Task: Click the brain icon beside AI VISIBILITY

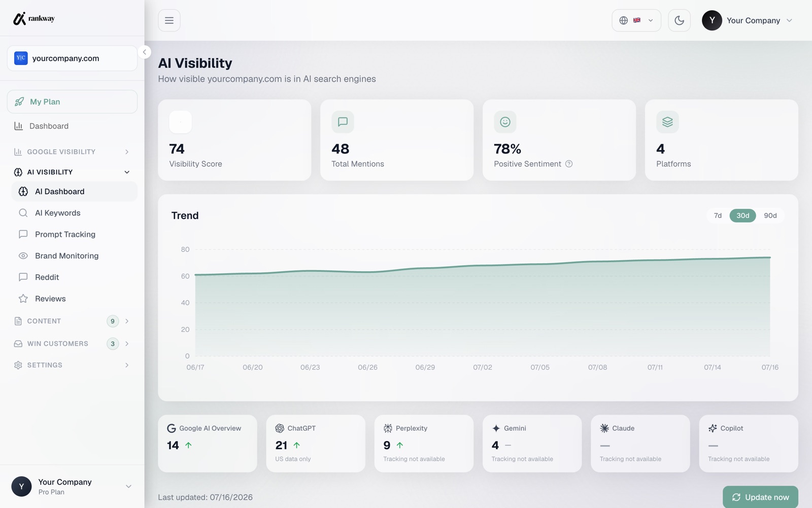Action: coord(18,172)
